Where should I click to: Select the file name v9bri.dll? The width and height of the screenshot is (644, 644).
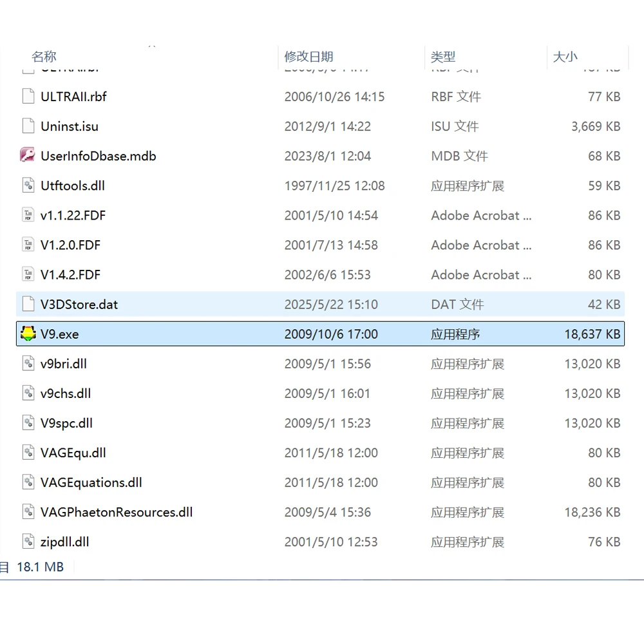coord(64,364)
